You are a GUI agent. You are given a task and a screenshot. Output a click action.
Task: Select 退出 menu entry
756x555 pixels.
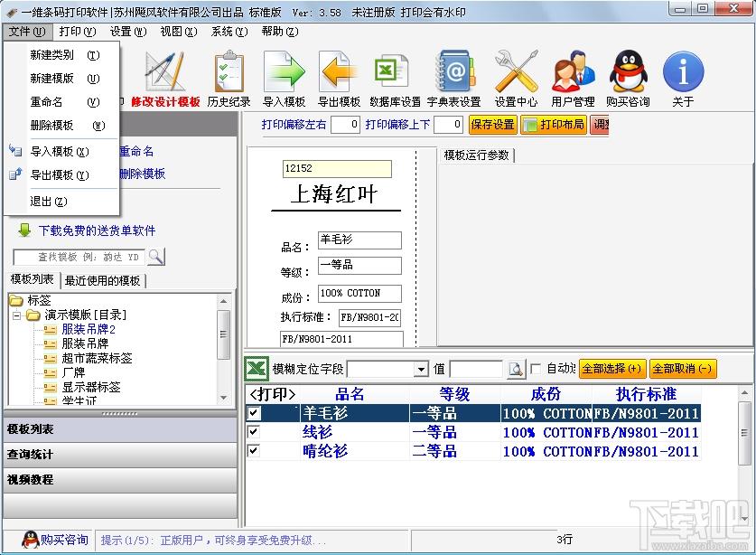click(61, 202)
